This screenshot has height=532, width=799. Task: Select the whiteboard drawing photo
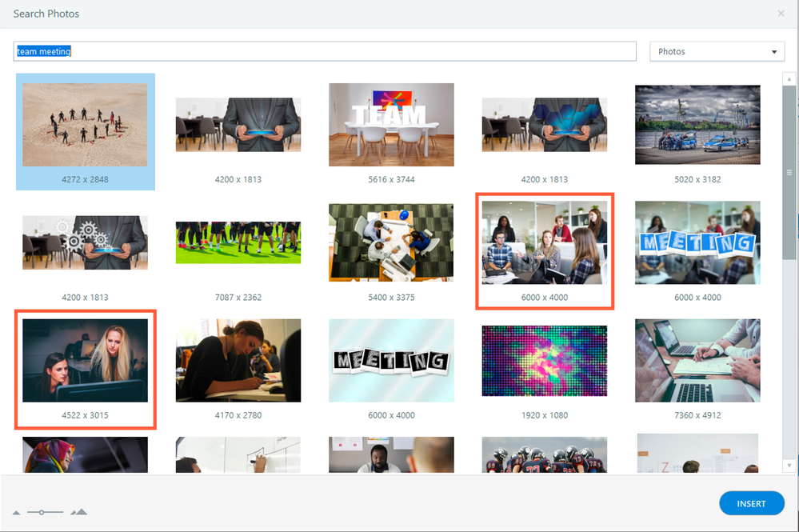pyautogui.click(x=238, y=454)
